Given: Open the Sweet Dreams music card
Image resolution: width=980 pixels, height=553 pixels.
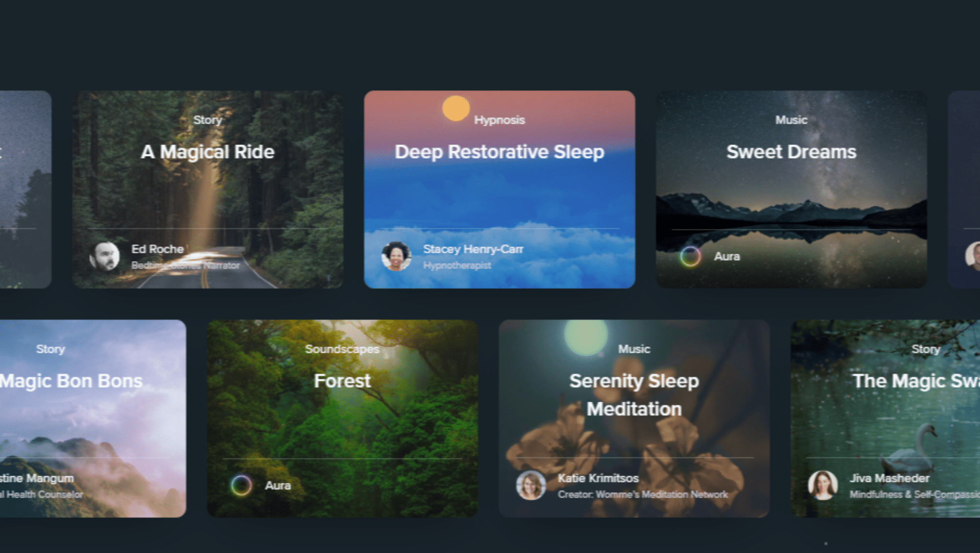Looking at the screenshot, I should pos(792,190).
